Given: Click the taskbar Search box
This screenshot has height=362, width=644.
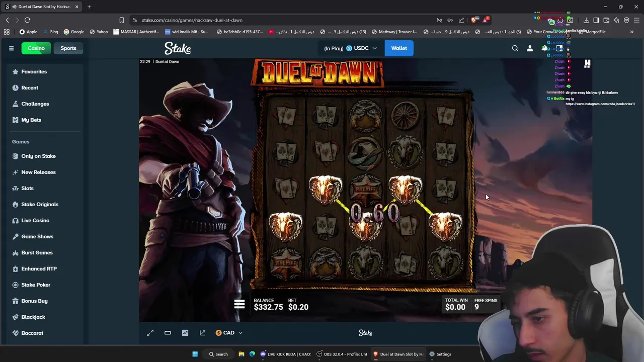Looking at the screenshot, I should (x=218, y=354).
